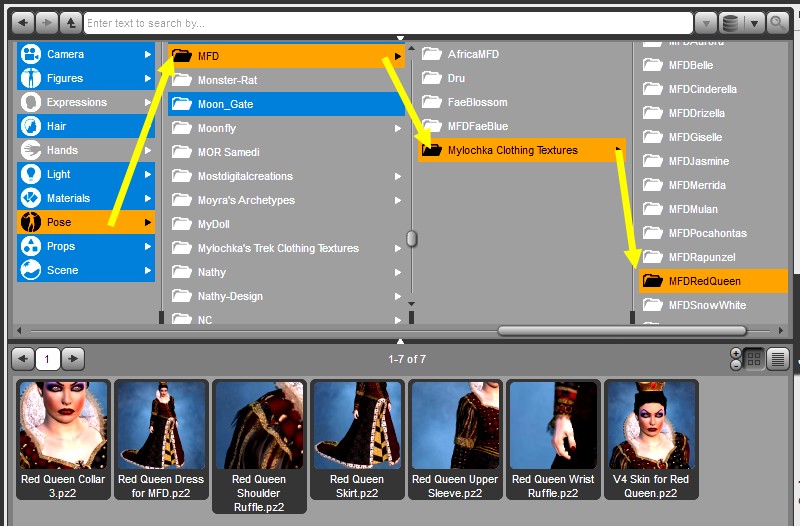
Task: Open the MFDMerrida folder
Action: pos(713,185)
